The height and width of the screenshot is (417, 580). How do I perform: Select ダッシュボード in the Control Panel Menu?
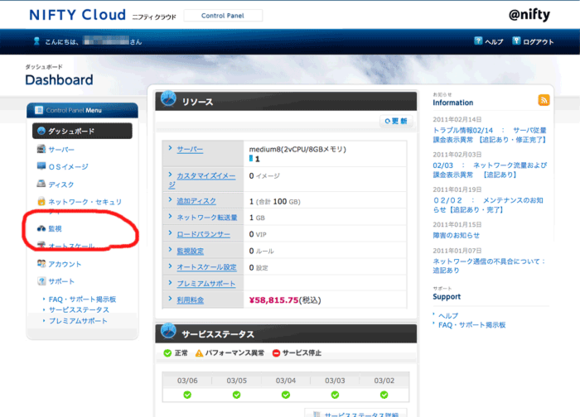tap(82, 131)
